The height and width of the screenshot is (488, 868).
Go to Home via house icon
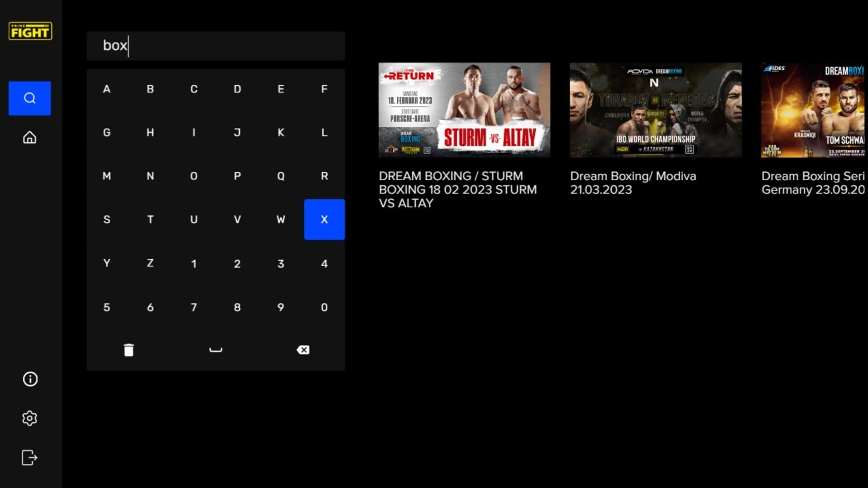(x=30, y=137)
